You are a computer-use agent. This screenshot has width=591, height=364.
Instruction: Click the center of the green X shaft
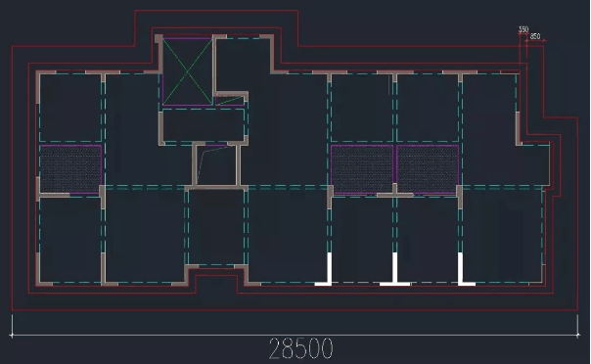click(187, 71)
